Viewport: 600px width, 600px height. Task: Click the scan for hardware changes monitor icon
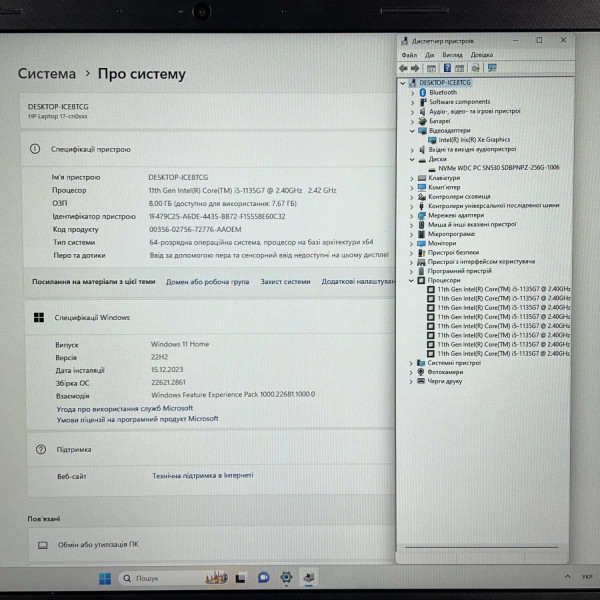pos(492,68)
